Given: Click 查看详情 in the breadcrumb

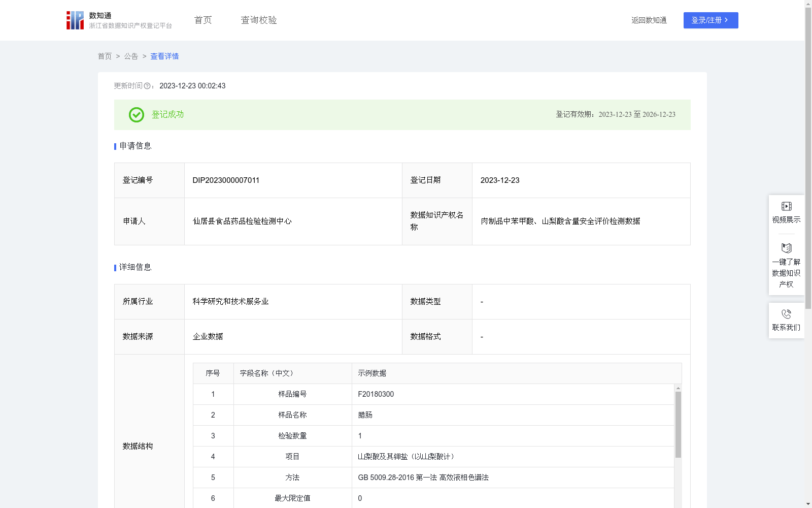Looking at the screenshot, I should point(164,56).
